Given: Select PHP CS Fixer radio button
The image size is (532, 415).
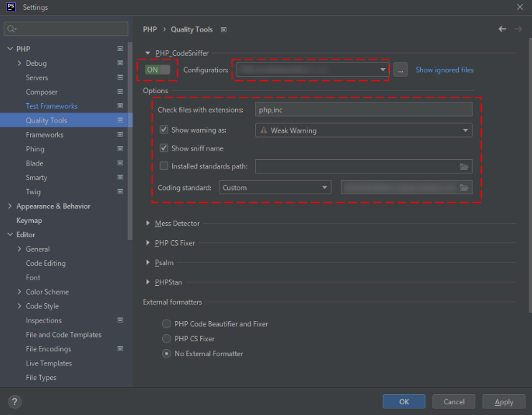Looking at the screenshot, I should tap(166, 339).
